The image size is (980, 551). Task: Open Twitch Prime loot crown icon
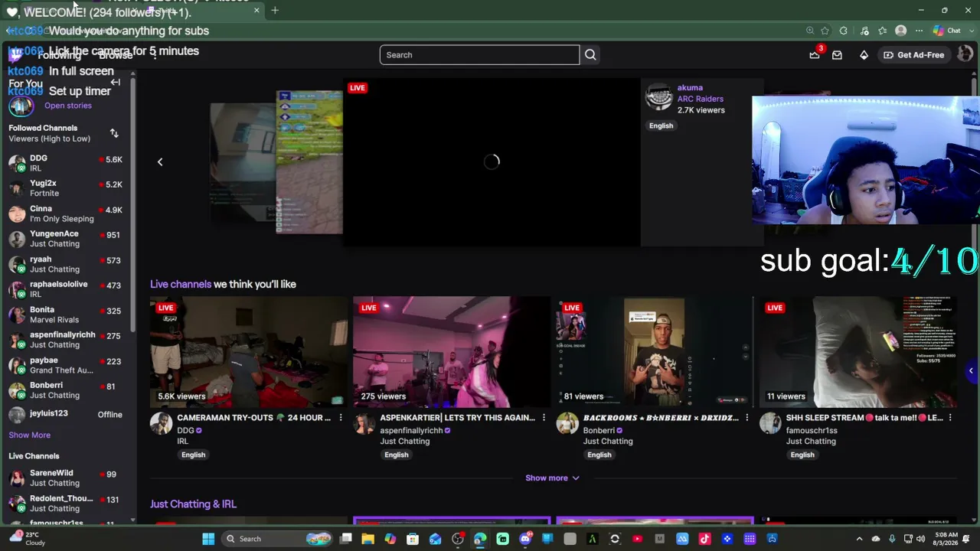pos(815,55)
